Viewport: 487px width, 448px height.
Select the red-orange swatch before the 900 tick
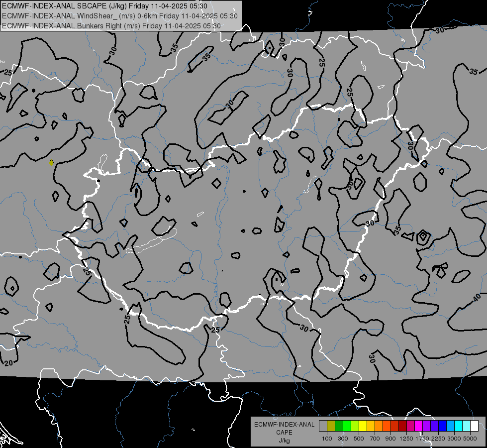click(x=387, y=426)
